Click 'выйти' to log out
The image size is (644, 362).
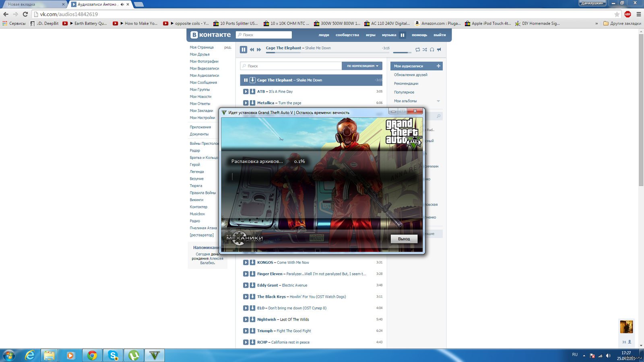[440, 35]
